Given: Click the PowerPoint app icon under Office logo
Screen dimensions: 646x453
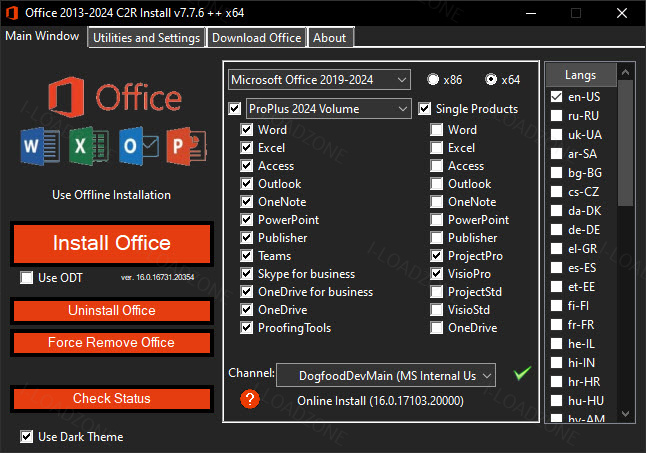Looking at the screenshot, I should click(186, 146).
